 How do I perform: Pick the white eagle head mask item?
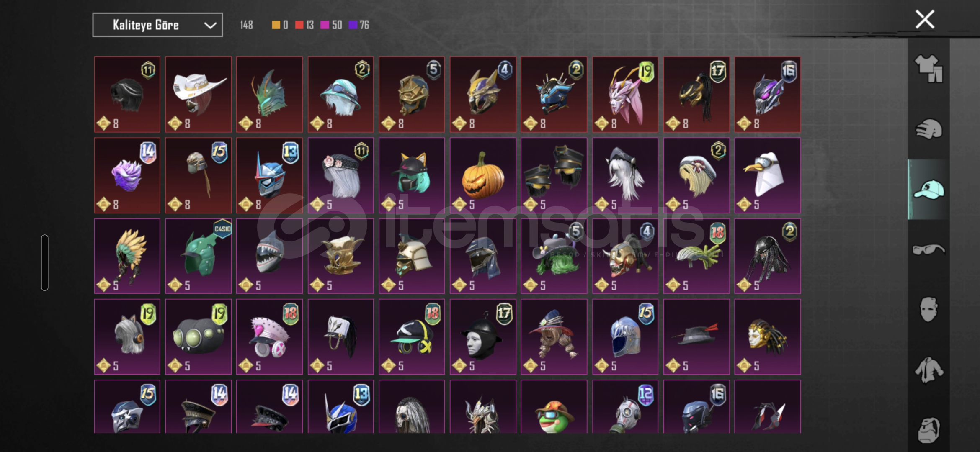pos(768,175)
